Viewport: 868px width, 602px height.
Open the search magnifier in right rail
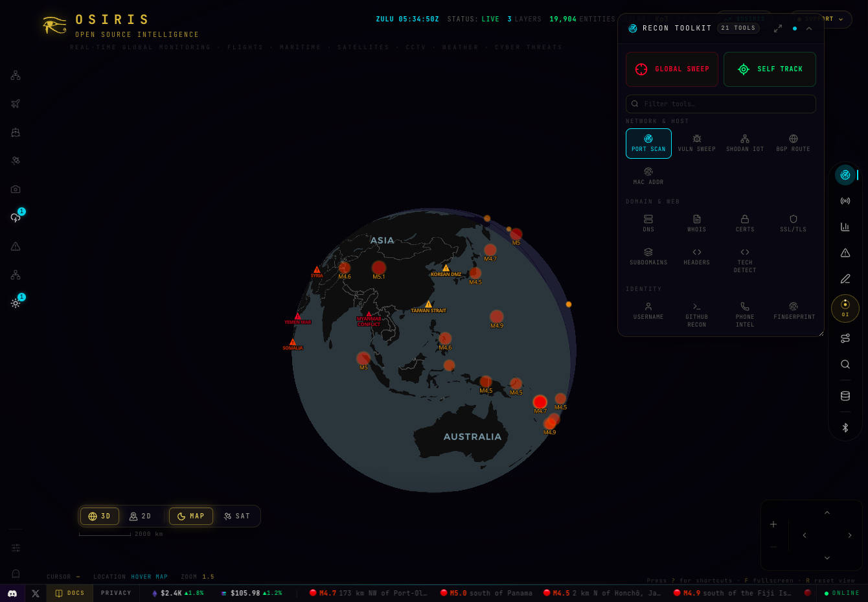point(845,364)
